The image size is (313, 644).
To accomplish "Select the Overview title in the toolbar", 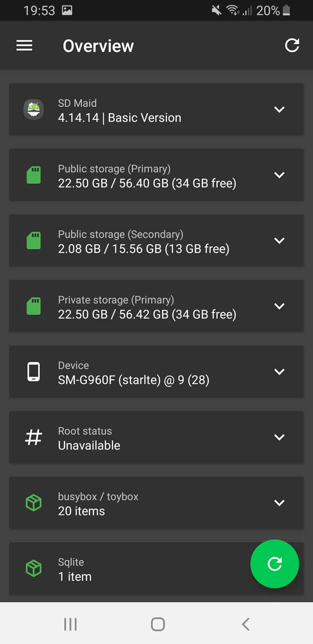I will tap(98, 45).
